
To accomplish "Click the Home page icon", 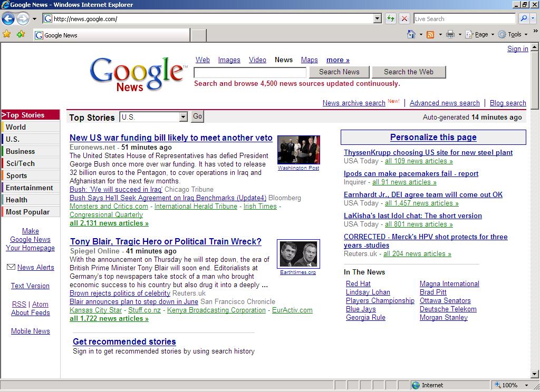I will [x=411, y=34].
